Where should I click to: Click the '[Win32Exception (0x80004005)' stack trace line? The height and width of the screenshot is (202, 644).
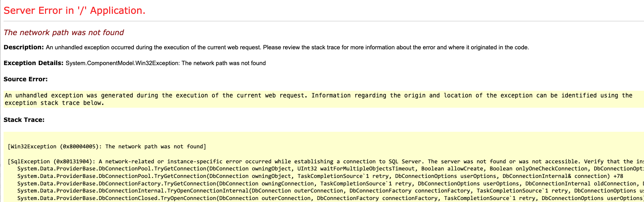point(107,147)
